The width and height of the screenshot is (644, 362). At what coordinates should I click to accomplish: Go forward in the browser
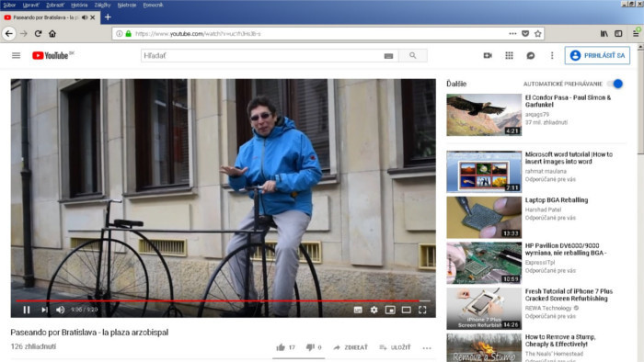(x=24, y=34)
